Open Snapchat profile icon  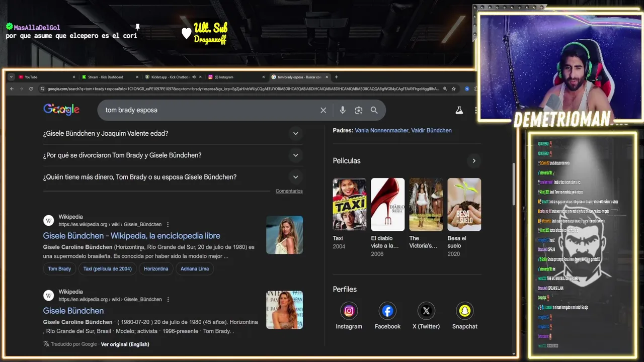(x=464, y=311)
